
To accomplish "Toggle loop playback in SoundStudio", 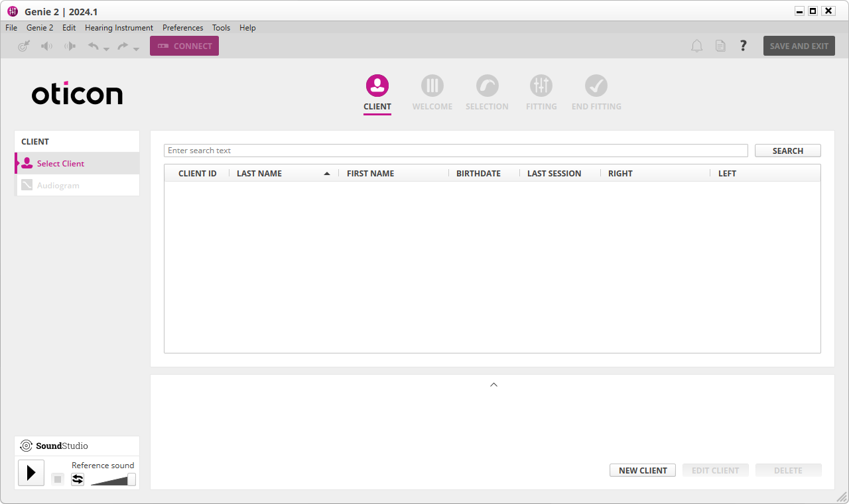I will [x=78, y=479].
